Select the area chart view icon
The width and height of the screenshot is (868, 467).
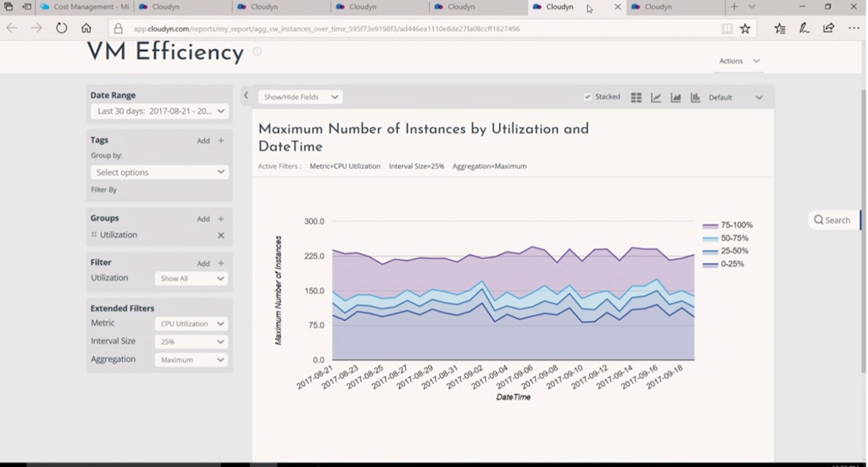click(x=676, y=97)
